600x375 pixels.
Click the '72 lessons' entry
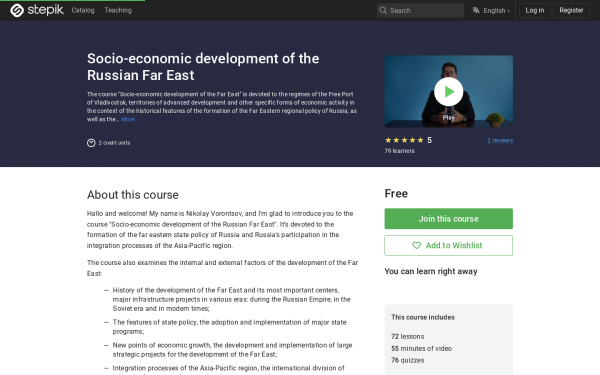tap(408, 336)
